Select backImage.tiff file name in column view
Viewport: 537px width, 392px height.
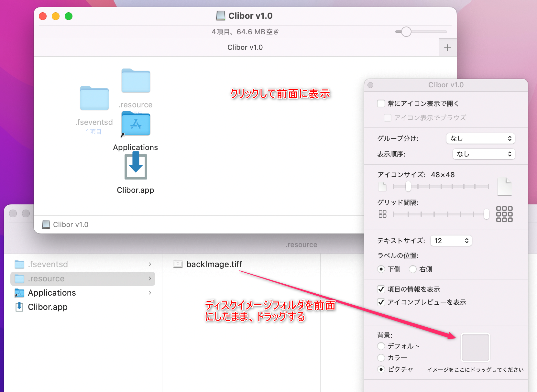pos(214,264)
